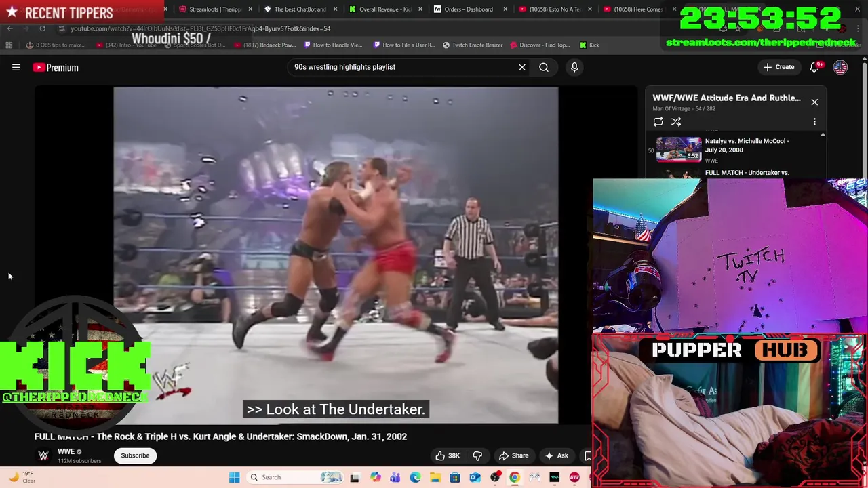Open Microsoft Teams taskbar icon
The width and height of the screenshot is (868, 488).
pos(395,477)
